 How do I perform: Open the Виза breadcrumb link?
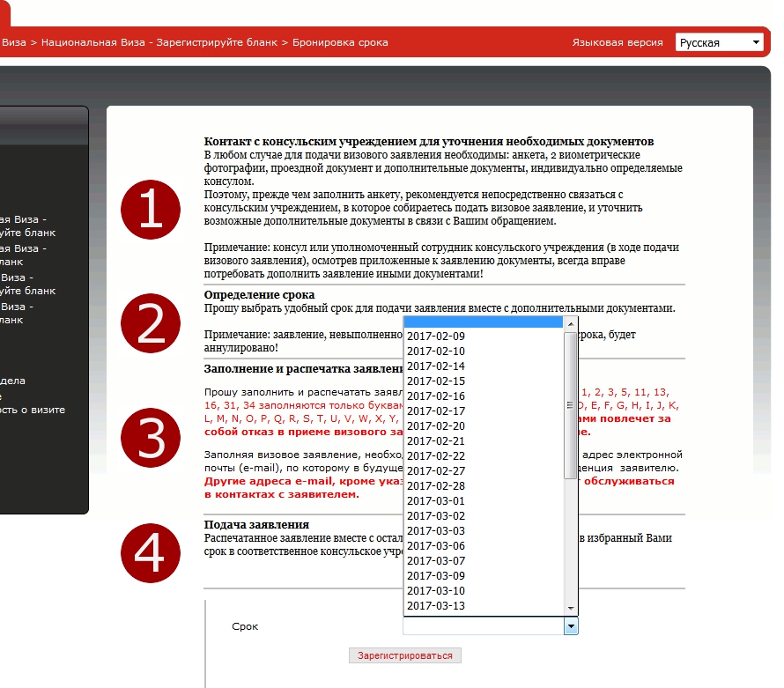click(x=13, y=42)
